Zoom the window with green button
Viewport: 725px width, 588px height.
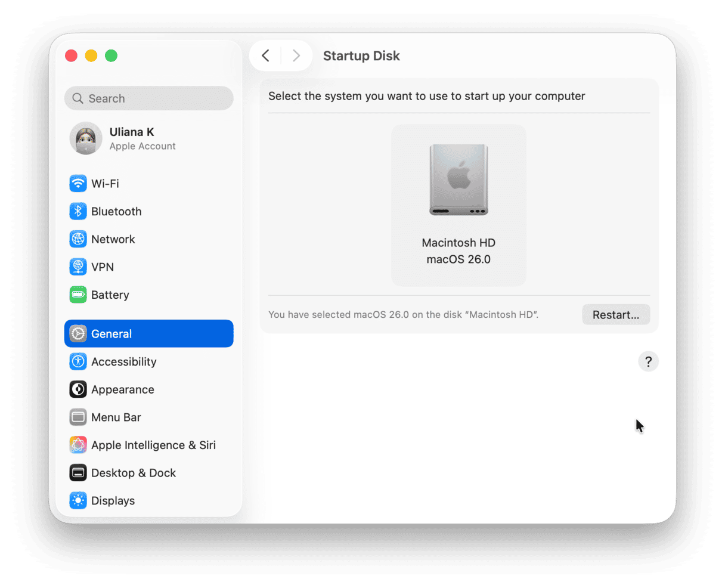[x=111, y=55]
